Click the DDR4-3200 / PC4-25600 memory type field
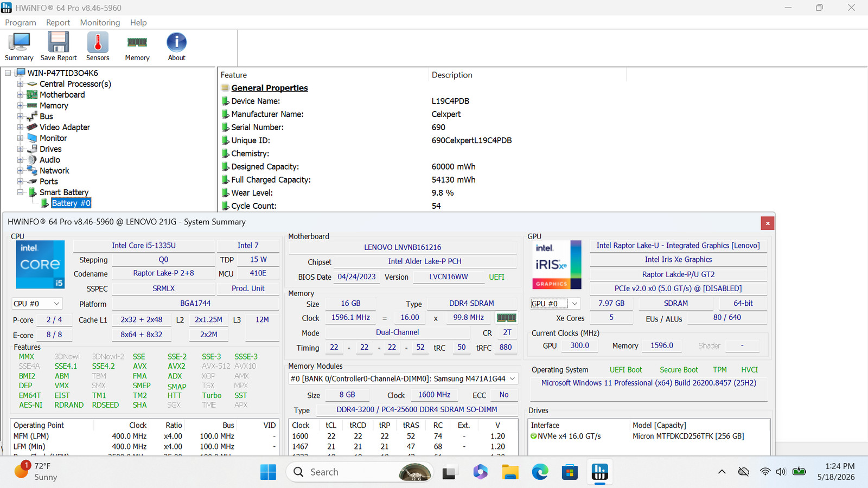 coord(417,409)
